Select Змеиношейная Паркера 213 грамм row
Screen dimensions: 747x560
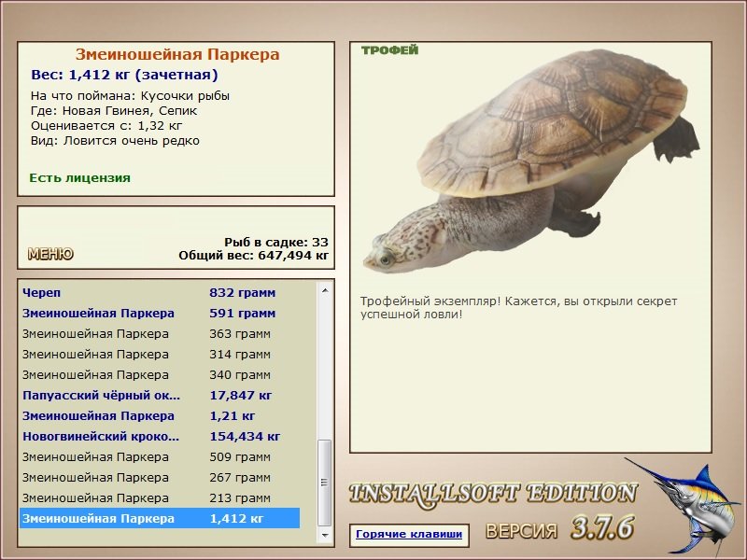[x=160, y=497]
